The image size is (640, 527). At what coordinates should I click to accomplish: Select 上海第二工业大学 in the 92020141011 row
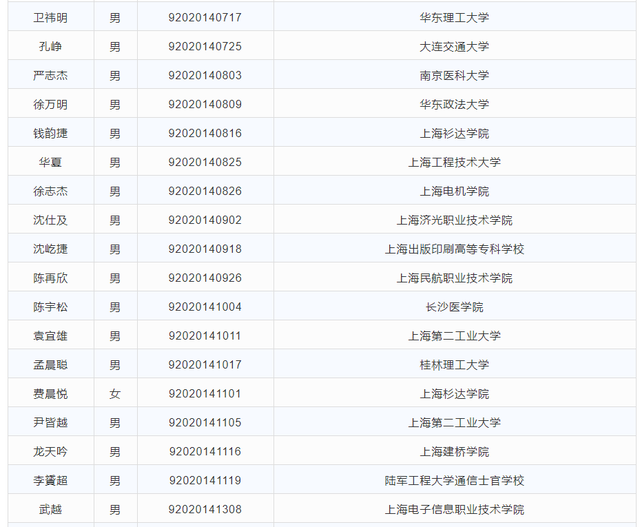[x=454, y=336]
